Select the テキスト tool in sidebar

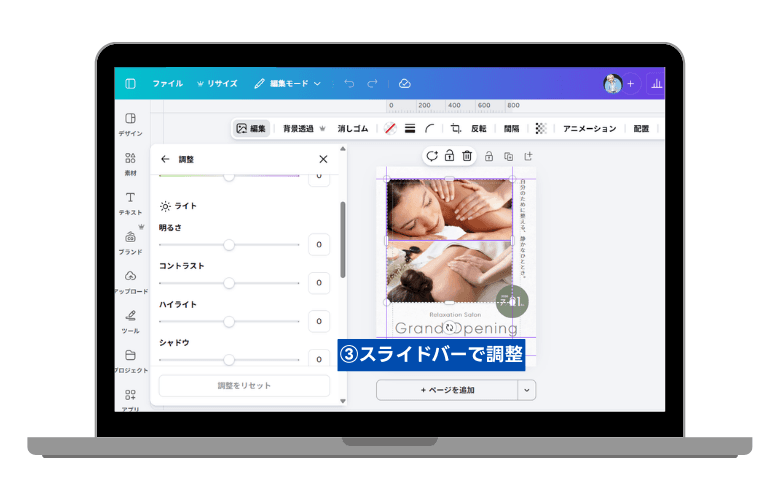pyautogui.click(x=130, y=203)
